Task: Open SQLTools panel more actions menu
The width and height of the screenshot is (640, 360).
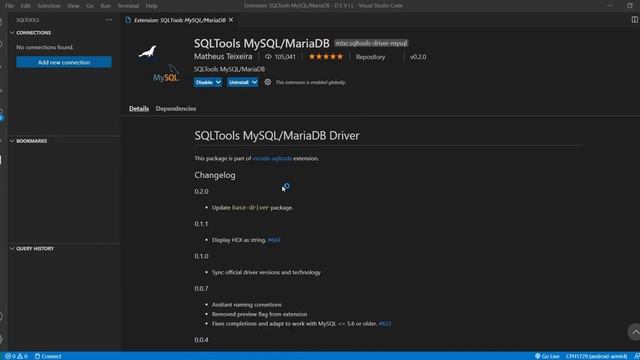Action: 109,20
